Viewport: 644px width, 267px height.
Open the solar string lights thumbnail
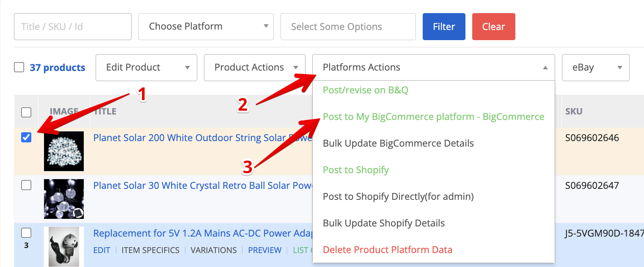(64, 151)
